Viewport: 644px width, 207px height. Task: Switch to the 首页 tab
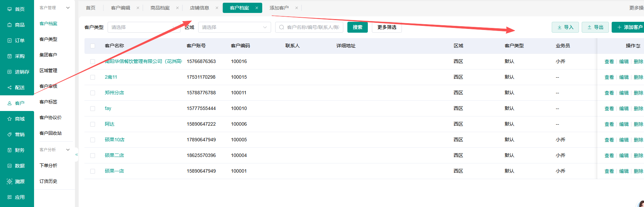[x=91, y=8]
